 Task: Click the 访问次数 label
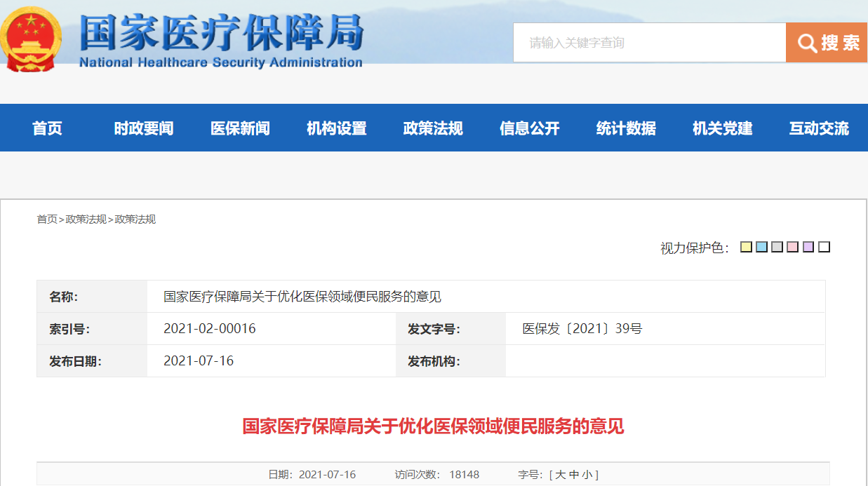pyautogui.click(x=419, y=475)
